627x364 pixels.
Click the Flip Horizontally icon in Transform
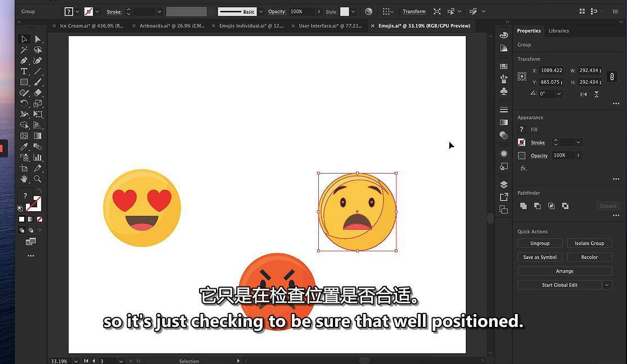[583, 94]
